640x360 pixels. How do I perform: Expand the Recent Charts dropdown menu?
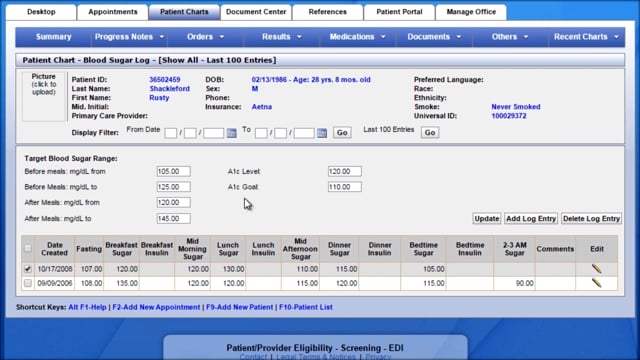616,37
